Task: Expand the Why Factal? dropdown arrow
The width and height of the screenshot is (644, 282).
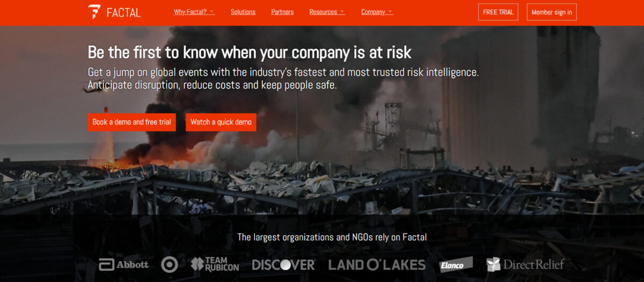Action: (x=212, y=11)
